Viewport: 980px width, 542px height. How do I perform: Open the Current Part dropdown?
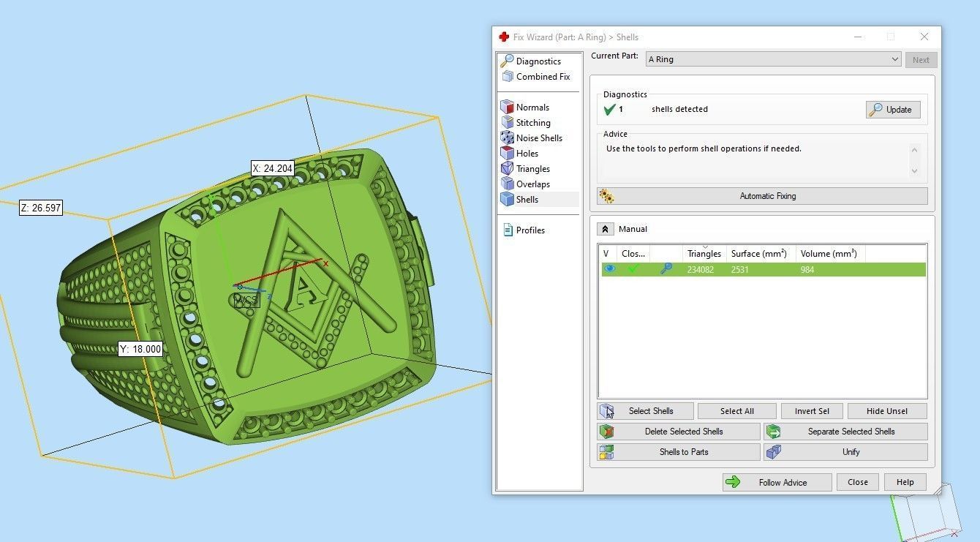click(773, 59)
